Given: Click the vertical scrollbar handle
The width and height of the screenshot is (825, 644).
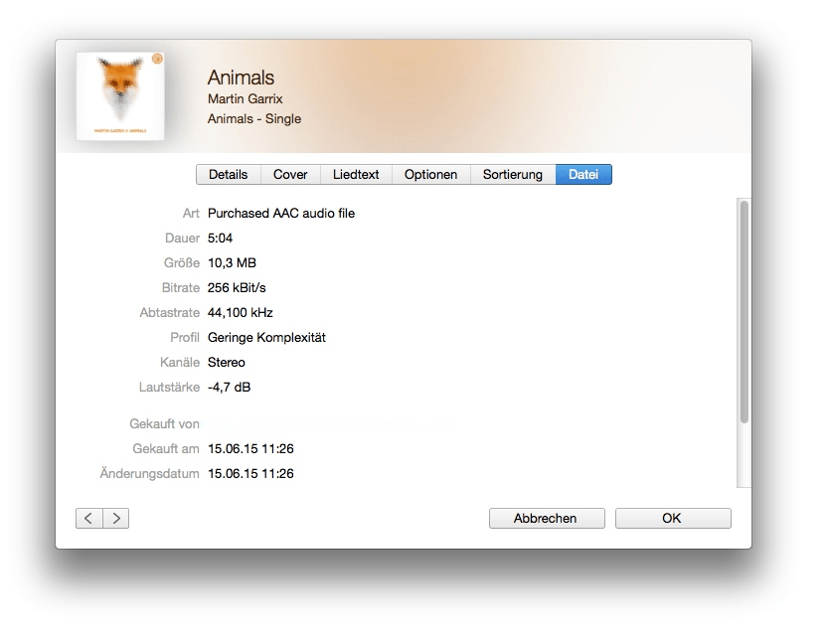Looking at the screenshot, I should [743, 311].
